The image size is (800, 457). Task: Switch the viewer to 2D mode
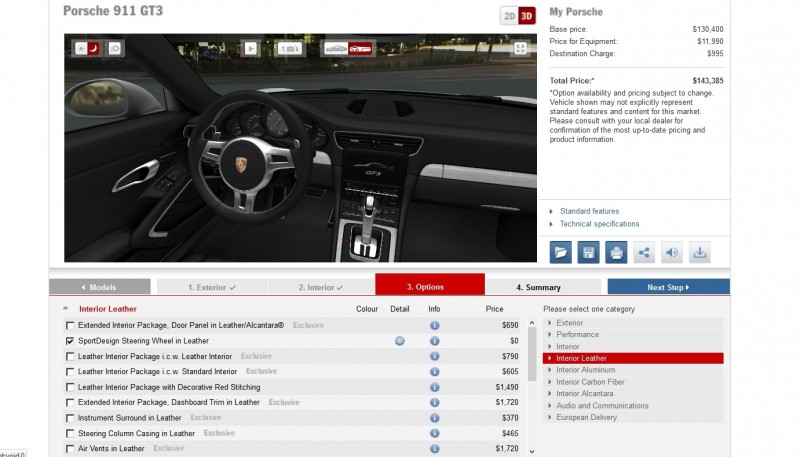click(x=509, y=16)
